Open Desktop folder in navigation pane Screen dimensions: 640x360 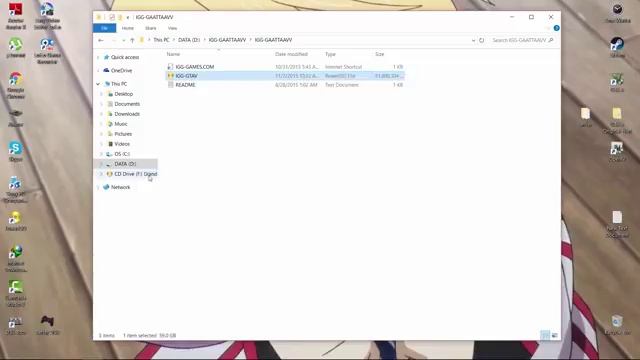tap(123, 94)
